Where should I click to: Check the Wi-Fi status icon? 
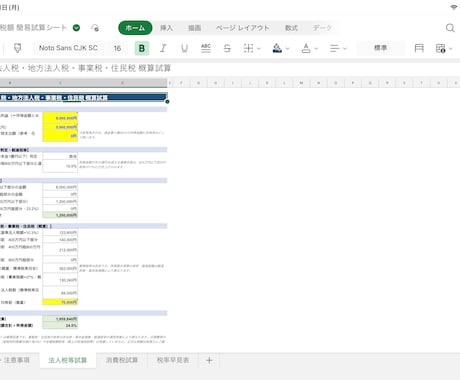(454, 7)
